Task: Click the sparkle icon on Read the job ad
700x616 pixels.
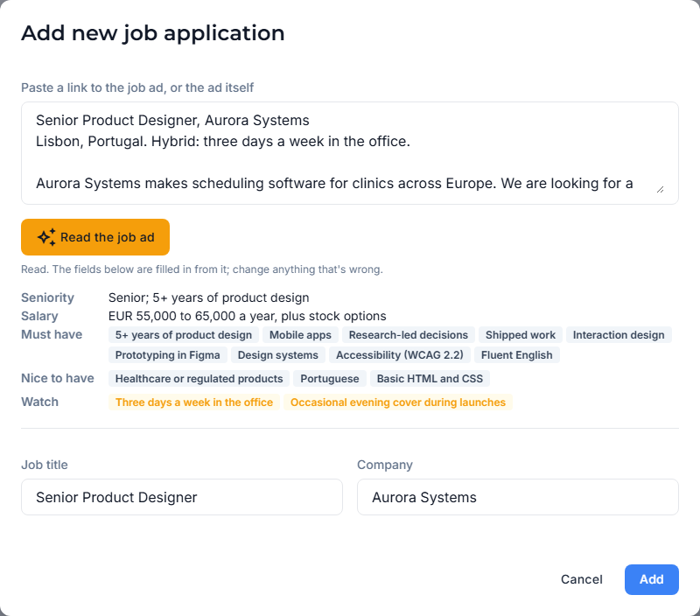Action: (46, 237)
